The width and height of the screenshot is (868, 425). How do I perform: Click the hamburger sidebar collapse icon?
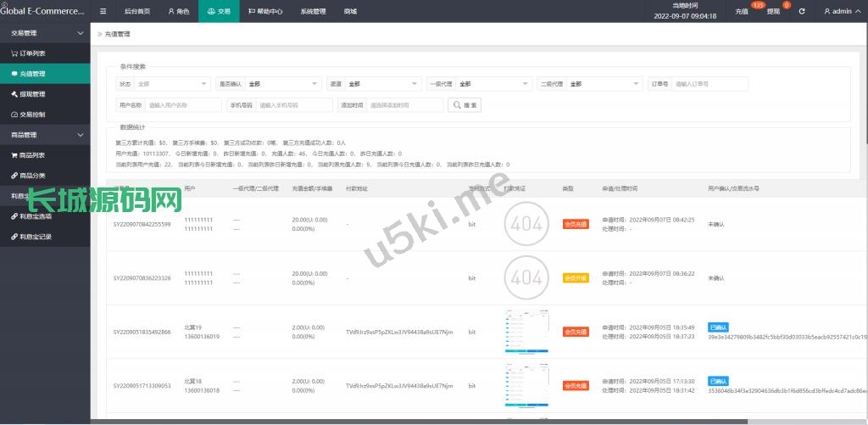point(103,12)
